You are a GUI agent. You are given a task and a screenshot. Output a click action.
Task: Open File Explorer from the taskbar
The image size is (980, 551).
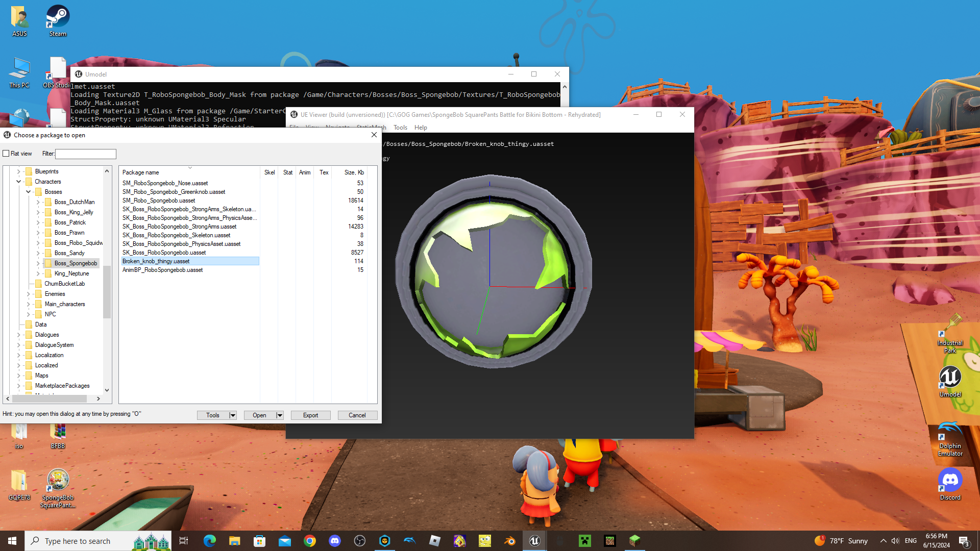(234, 541)
